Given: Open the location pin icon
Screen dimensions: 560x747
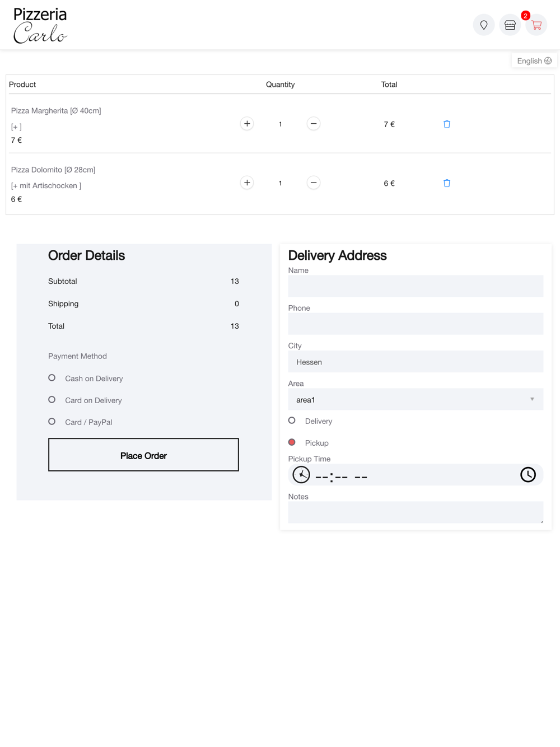Looking at the screenshot, I should coord(484,25).
